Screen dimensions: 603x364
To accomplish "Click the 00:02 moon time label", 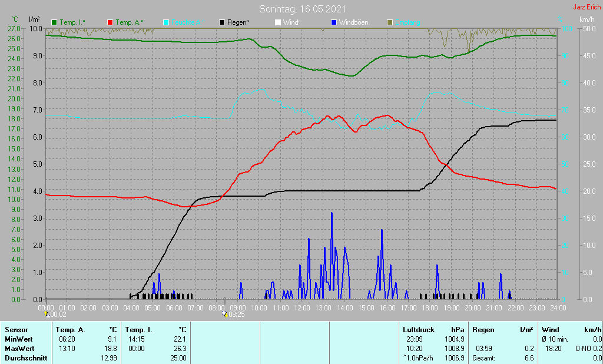I will point(58,315).
